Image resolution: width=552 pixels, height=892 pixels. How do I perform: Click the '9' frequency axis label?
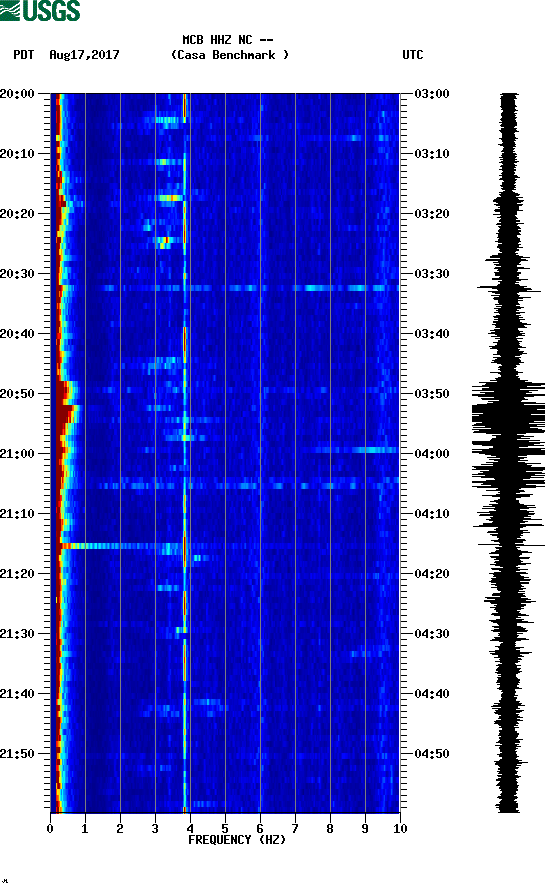click(365, 829)
